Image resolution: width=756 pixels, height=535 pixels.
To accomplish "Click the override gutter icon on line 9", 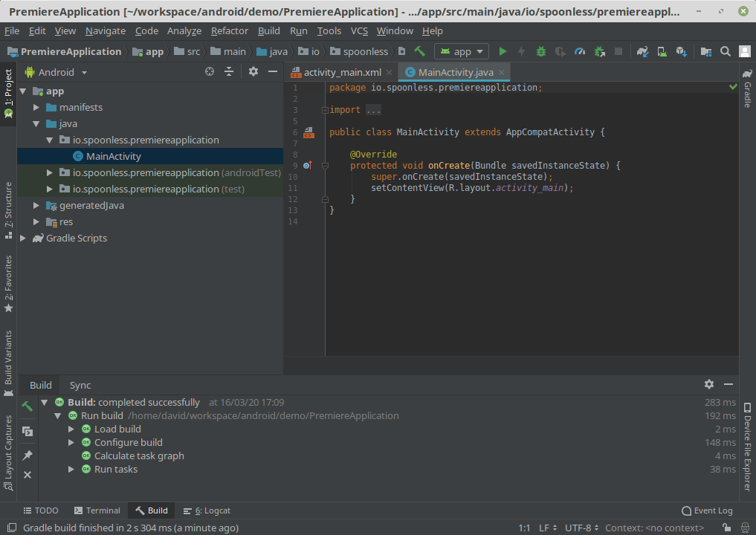I will 308,165.
